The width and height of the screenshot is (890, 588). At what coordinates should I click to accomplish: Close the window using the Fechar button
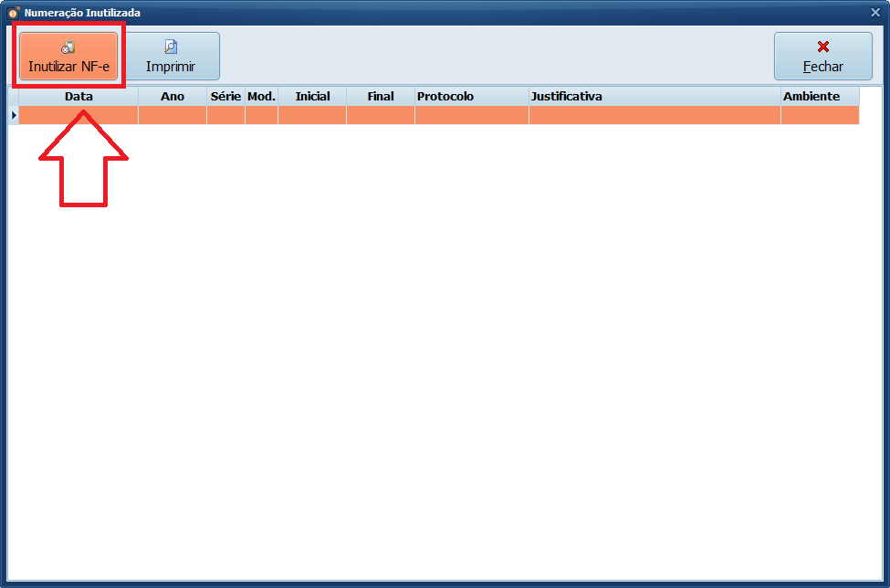[x=822, y=57]
